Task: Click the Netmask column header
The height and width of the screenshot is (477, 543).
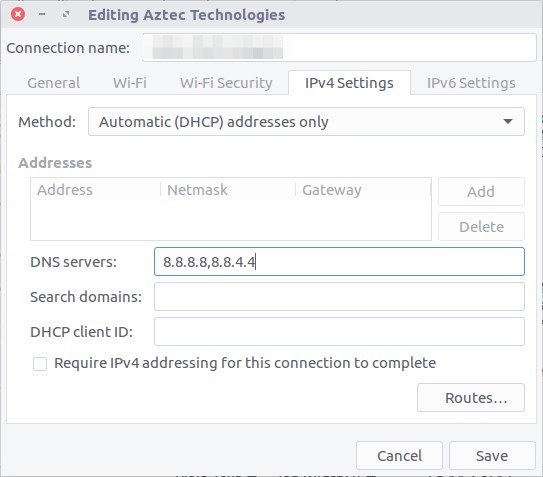Action: click(x=228, y=190)
